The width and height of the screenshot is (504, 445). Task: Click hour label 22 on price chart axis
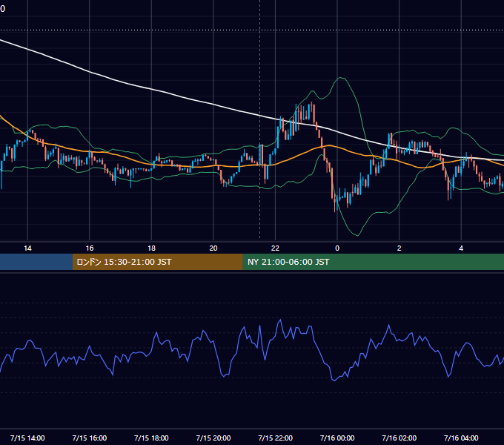(276, 248)
